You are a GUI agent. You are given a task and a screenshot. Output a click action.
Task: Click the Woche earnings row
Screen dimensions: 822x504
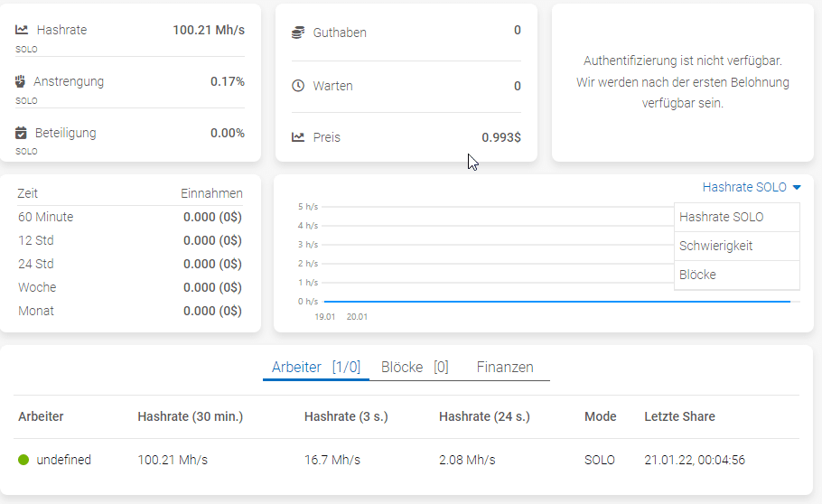[130, 287]
